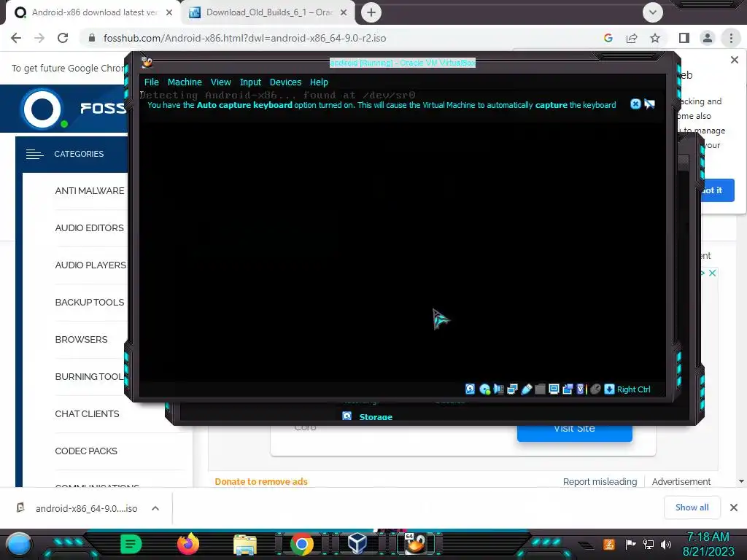Click the USB devices indicator in VM status bar
Screen dimensions: 747x560
(x=527, y=389)
